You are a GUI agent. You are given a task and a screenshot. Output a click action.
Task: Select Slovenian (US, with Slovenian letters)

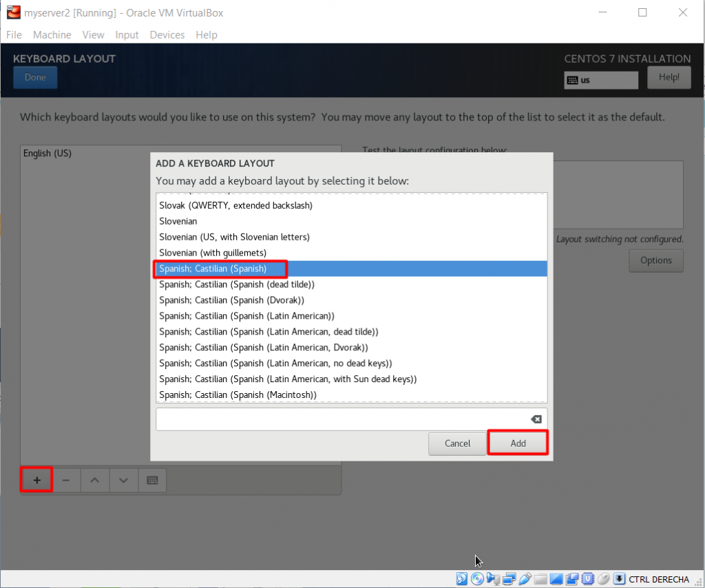(x=352, y=237)
